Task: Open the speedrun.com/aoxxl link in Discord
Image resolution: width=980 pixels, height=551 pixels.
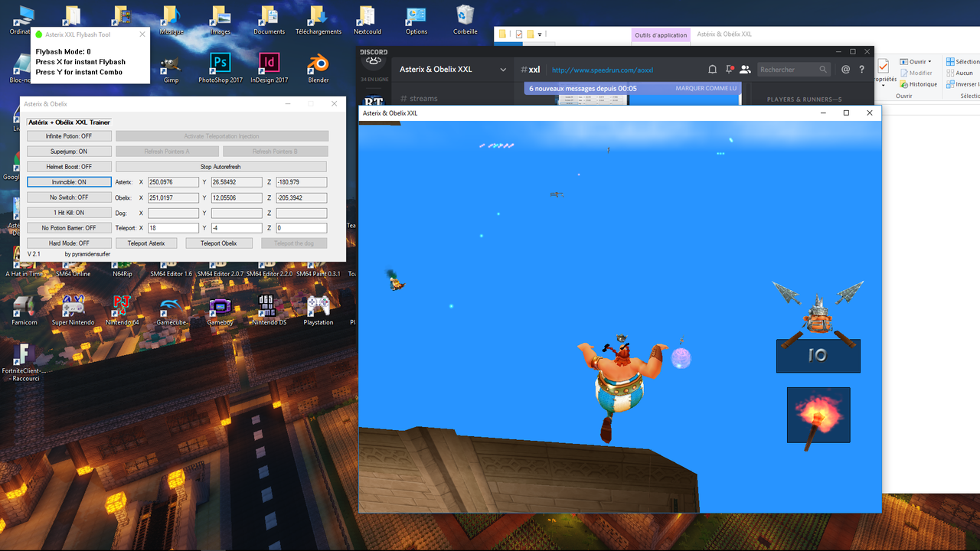Action: [602, 70]
